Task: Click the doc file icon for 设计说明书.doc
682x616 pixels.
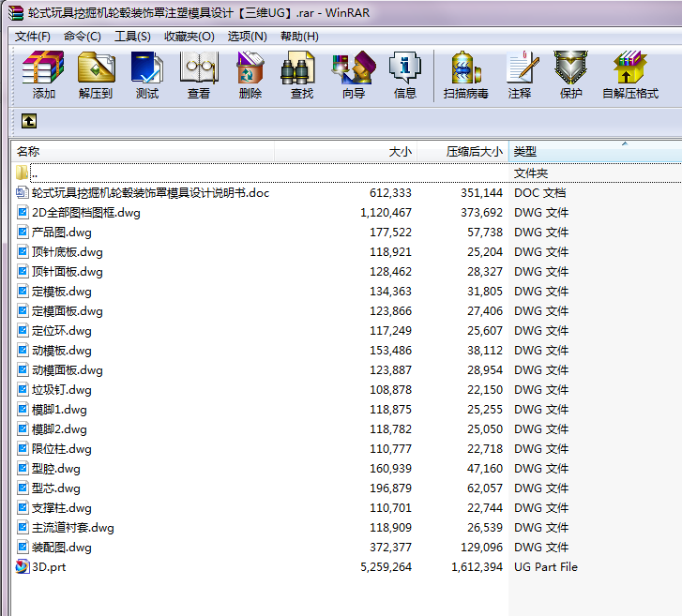Action: 23,192
